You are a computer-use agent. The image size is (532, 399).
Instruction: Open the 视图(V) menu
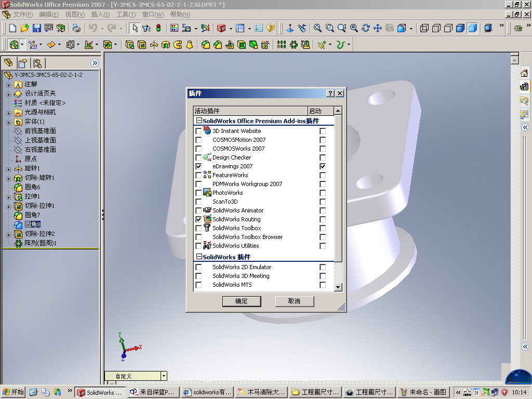(75, 15)
